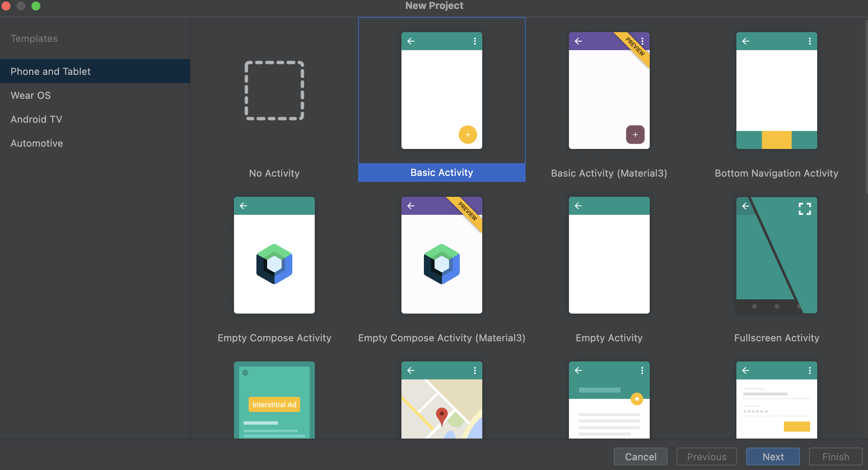Viewport: 868px width, 470px height.
Task: Choose the Basic Activity template thumbnail
Action: (x=441, y=91)
